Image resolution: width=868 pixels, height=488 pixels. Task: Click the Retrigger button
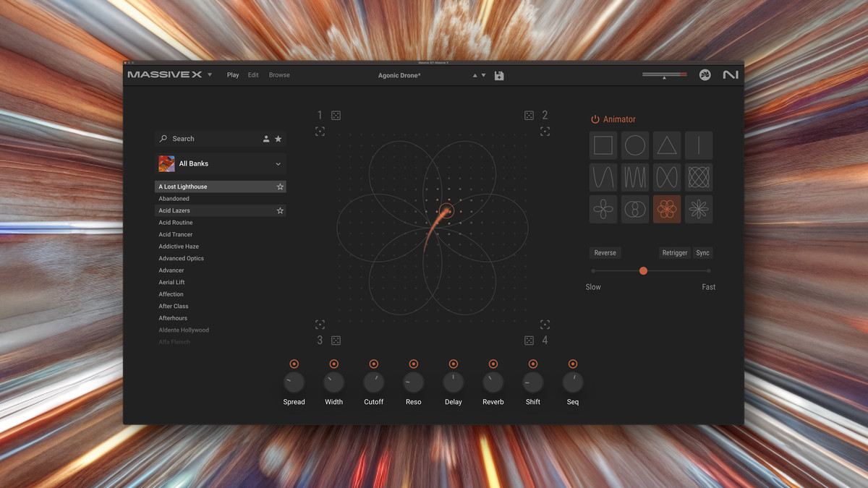(x=674, y=253)
